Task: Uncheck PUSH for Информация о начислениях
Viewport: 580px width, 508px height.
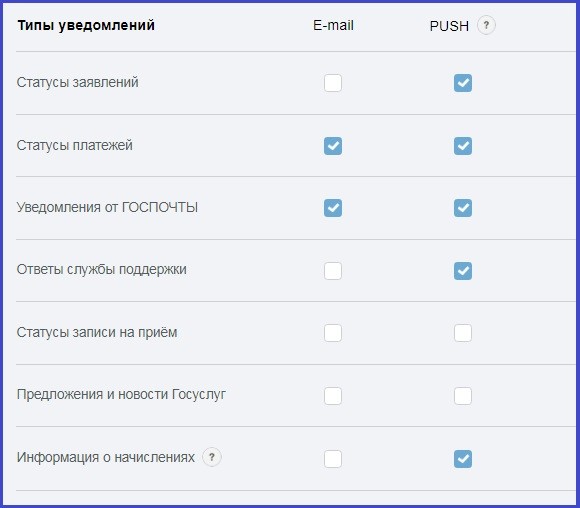Action: (x=463, y=459)
